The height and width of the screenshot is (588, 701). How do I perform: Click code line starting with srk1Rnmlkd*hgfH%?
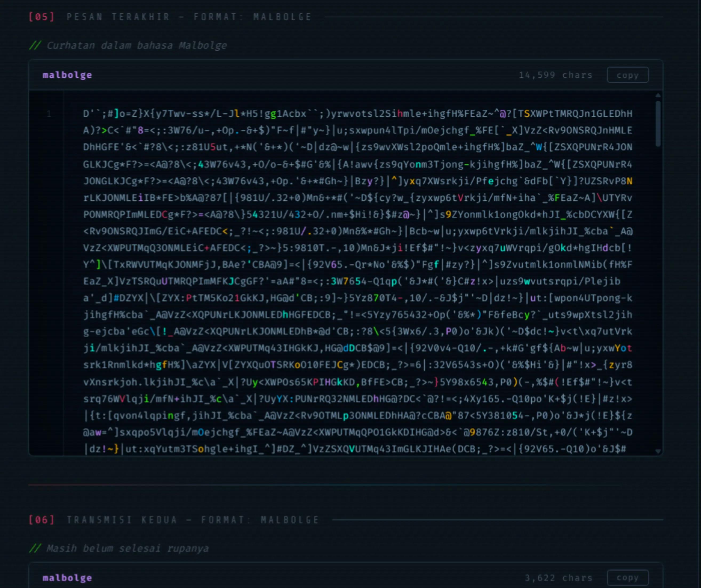pos(358,365)
